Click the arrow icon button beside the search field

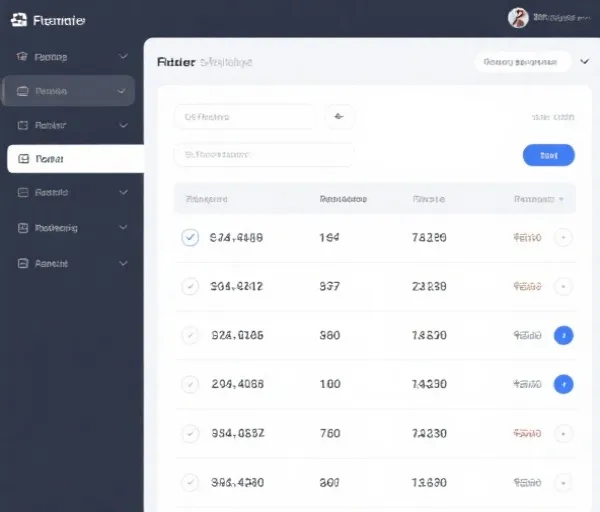click(339, 117)
